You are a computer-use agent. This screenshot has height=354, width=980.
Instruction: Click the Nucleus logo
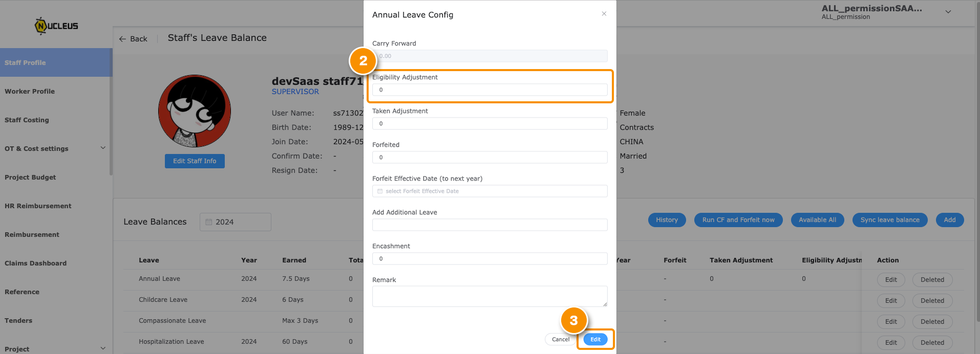56,26
